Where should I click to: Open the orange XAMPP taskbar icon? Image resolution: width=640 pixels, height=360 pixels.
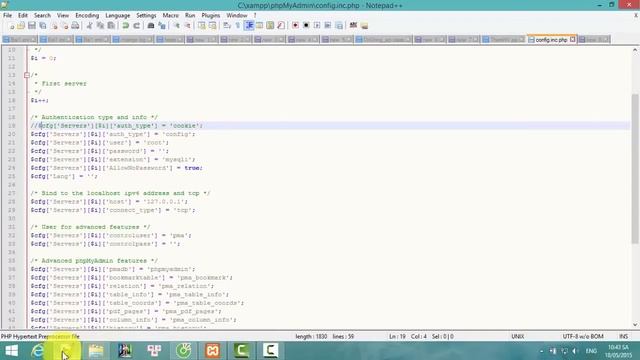tap(213, 351)
